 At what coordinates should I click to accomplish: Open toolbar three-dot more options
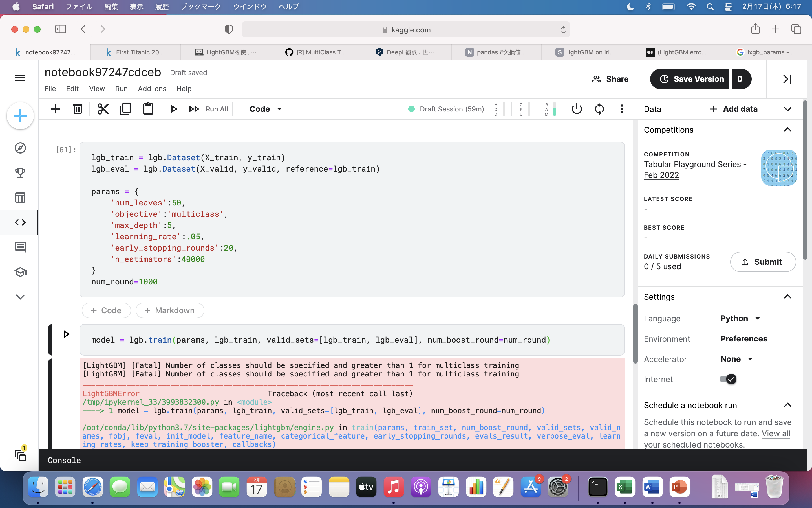pyautogui.click(x=622, y=109)
